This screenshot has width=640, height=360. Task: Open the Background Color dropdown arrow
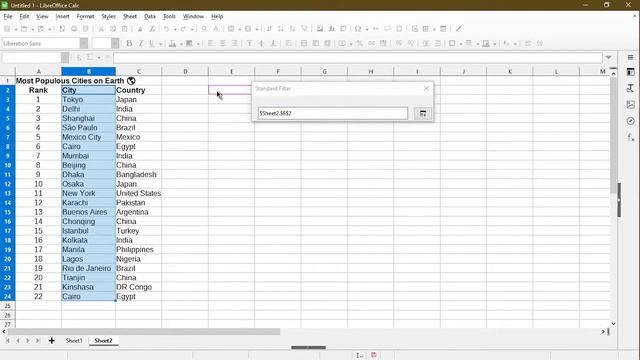point(198,44)
